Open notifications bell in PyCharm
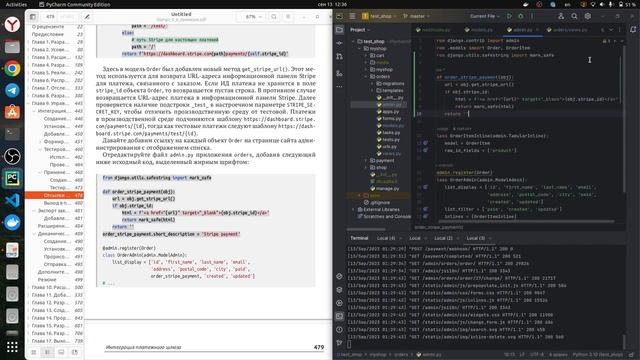 pyautogui.click(x=633, y=30)
